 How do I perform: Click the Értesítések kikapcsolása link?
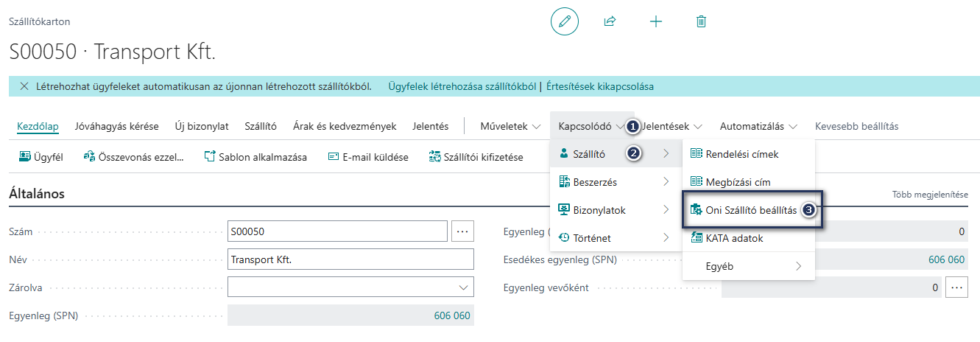tap(600, 86)
